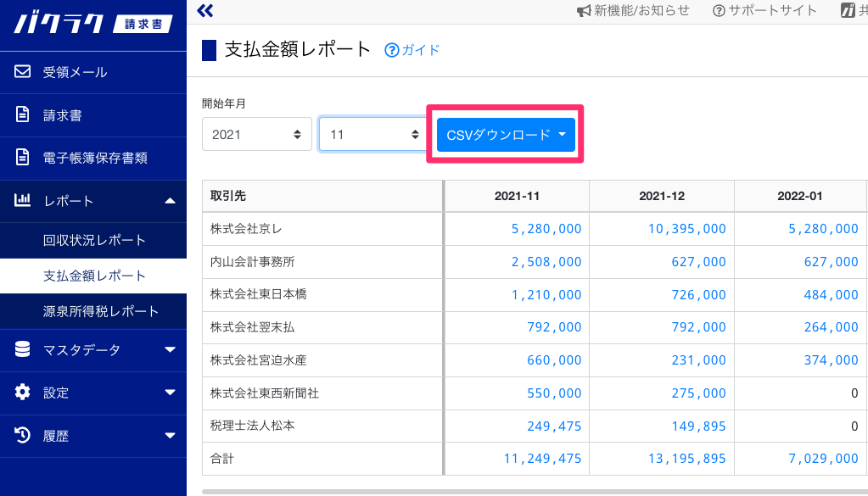Click total amount 7,029,000
Viewport: 868px width, 496px height.
click(823, 459)
